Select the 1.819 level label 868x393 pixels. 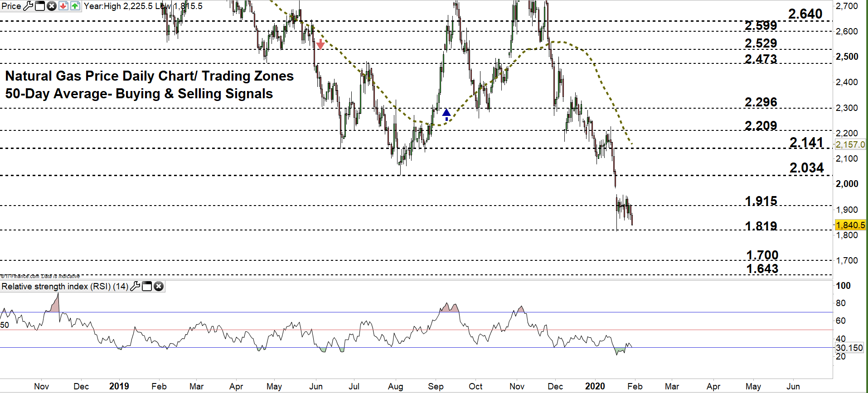761,226
